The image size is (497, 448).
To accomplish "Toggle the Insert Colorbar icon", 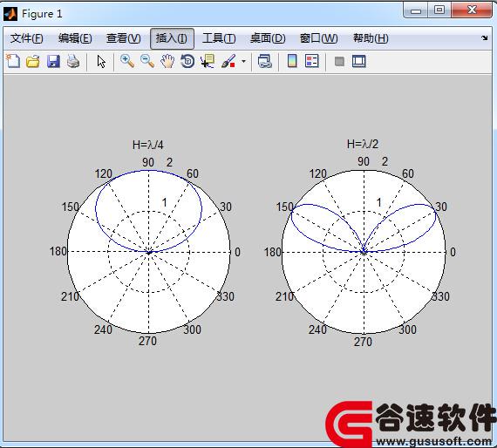I will 292,61.
